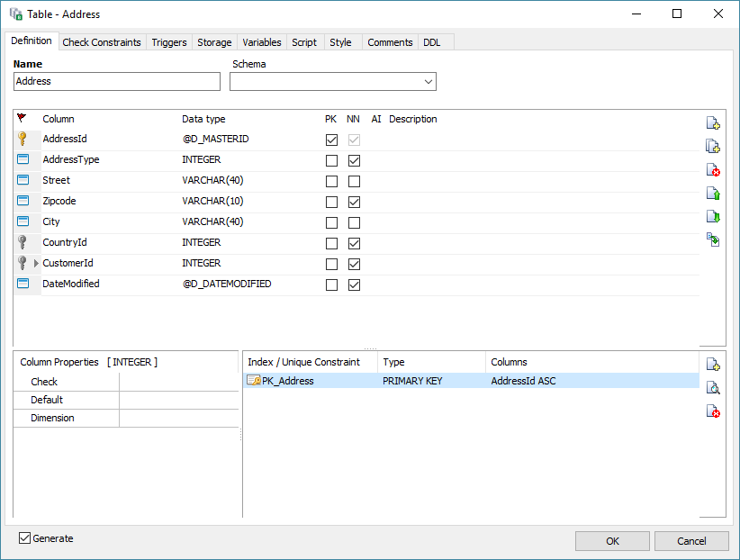Open the Comments tab

click(390, 42)
